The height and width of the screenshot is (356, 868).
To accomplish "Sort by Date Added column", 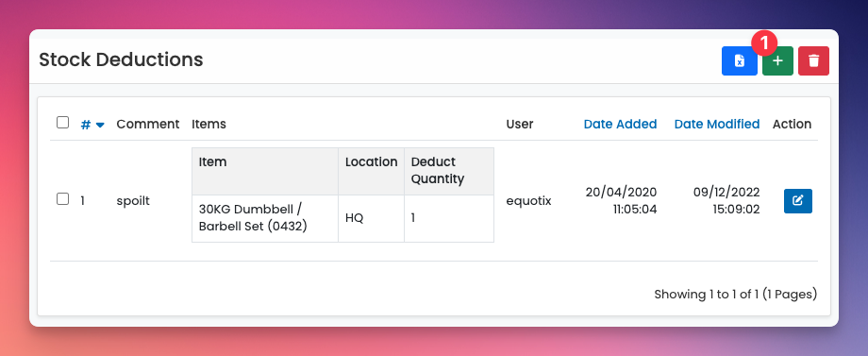I will pyautogui.click(x=620, y=124).
